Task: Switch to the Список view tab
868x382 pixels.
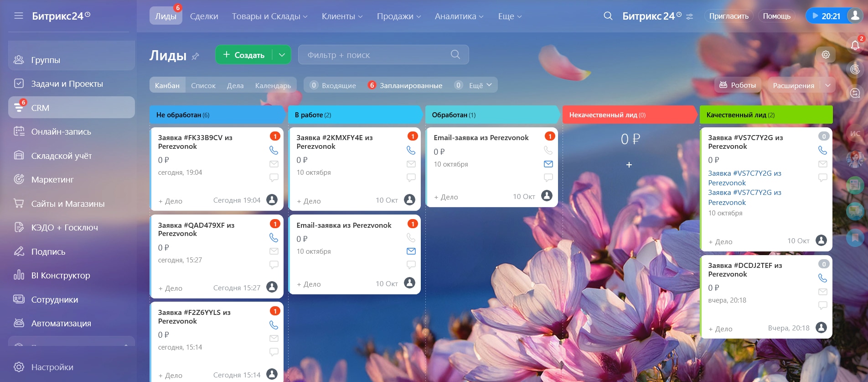Action: coord(203,85)
